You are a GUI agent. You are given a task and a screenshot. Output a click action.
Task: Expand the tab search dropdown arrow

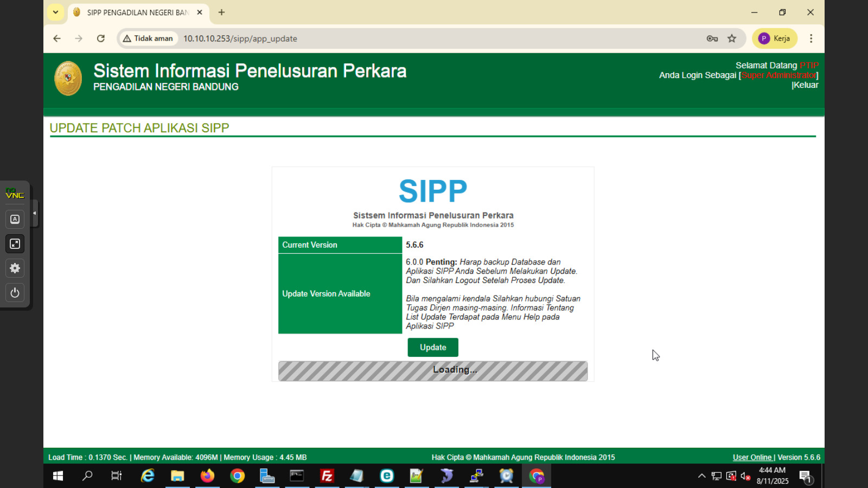point(55,12)
